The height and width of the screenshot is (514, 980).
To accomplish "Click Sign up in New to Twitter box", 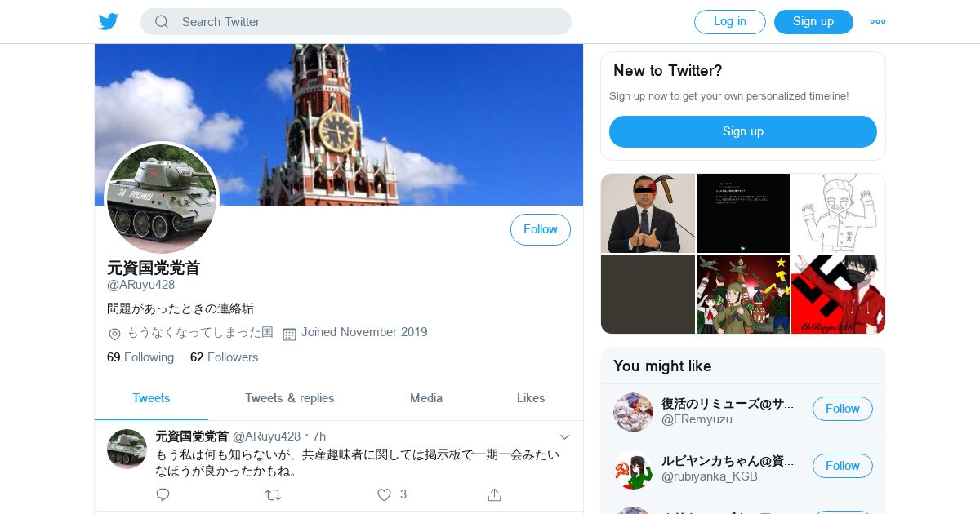I will [743, 131].
